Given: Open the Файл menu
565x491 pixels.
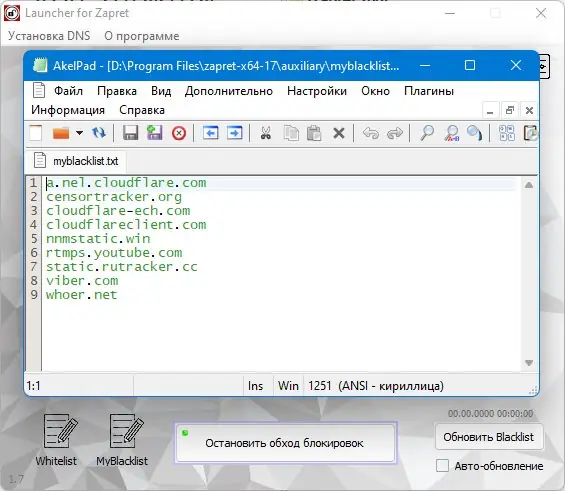Looking at the screenshot, I should (68, 91).
